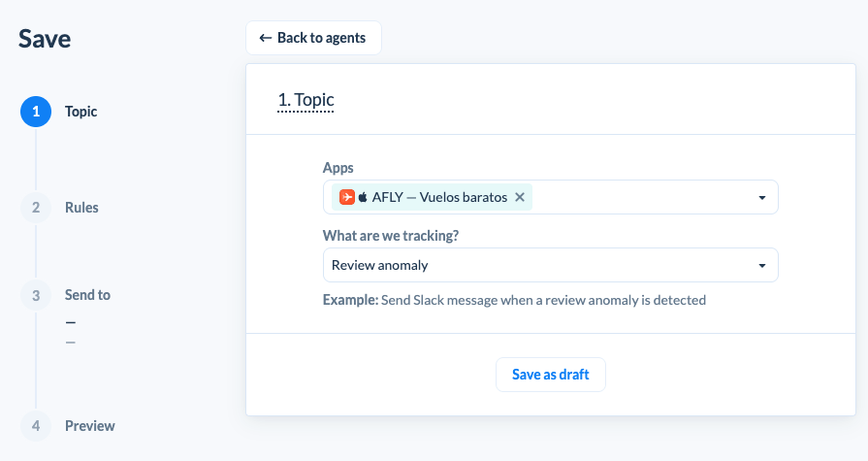
Task: Expand the tracking type dropdown arrow
Action: (761, 266)
